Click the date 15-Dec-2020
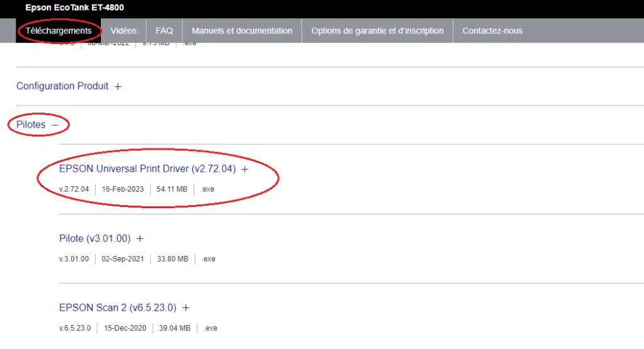Viewport: 644px width, 349px height. (x=125, y=328)
